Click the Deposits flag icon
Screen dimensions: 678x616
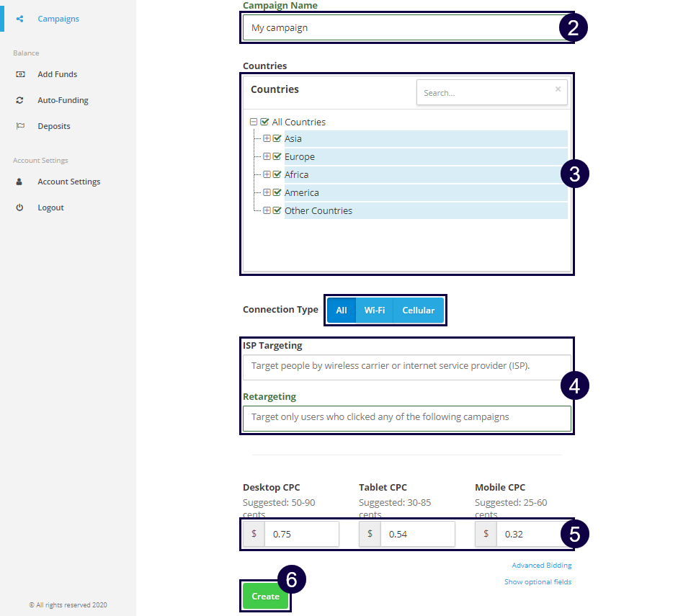(20, 126)
